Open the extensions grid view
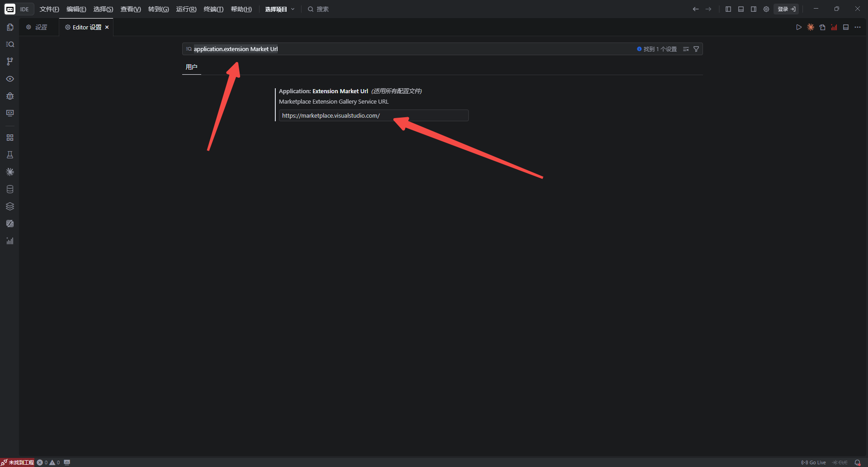Screen dimensions: 868x467 [10, 138]
